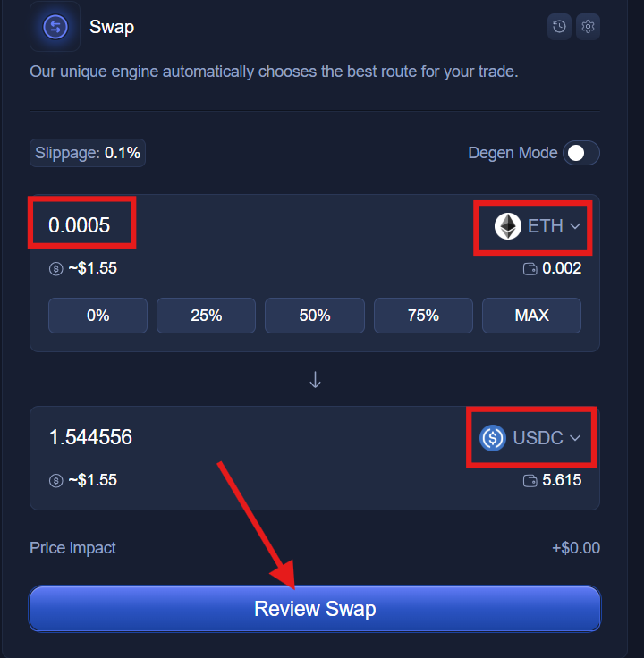
Task: Select the 75% amount option
Action: (x=423, y=316)
